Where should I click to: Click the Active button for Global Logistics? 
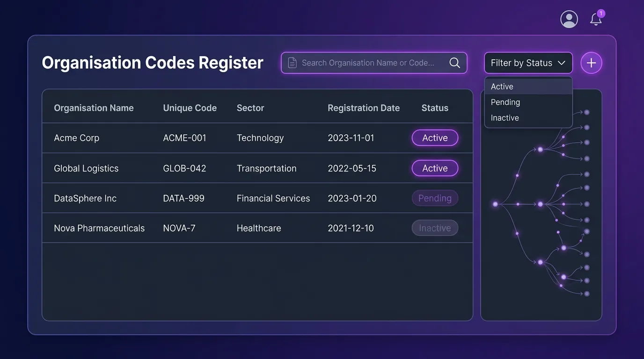coord(435,168)
